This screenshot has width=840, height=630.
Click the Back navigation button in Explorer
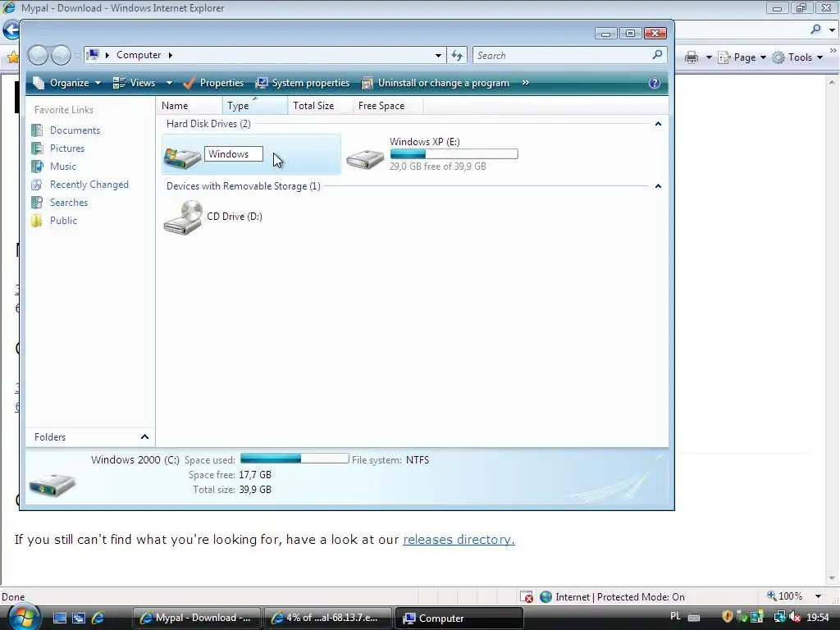[x=38, y=55]
